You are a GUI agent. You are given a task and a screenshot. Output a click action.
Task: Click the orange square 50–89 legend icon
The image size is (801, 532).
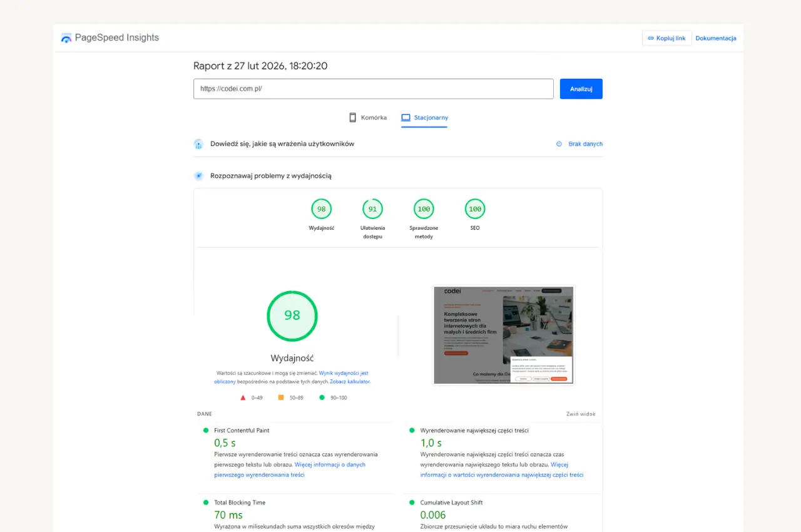pos(281,397)
